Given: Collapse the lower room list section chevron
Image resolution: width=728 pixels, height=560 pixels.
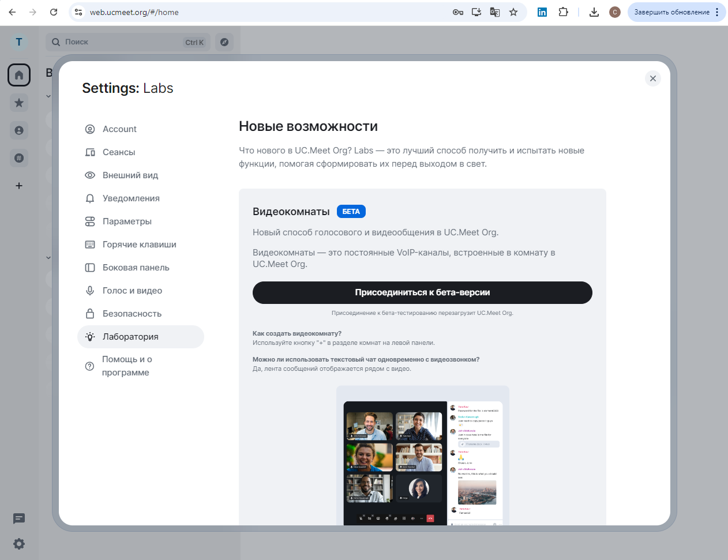Looking at the screenshot, I should point(48,257).
